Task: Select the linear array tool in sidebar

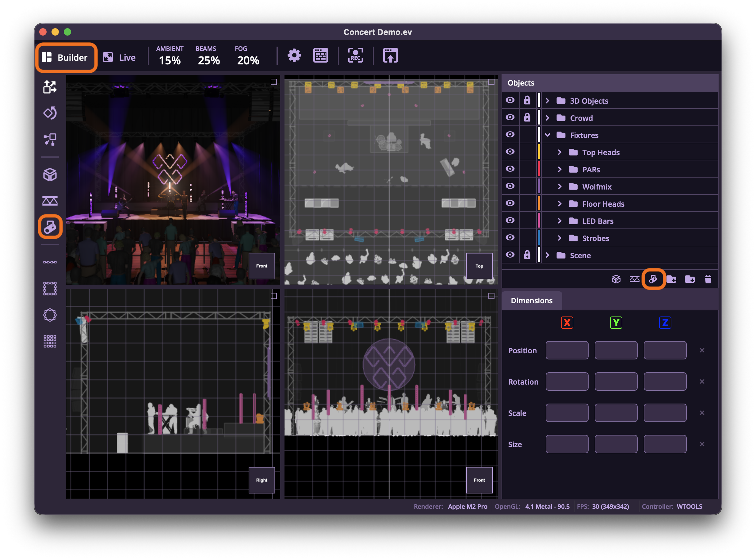Action: point(50,262)
